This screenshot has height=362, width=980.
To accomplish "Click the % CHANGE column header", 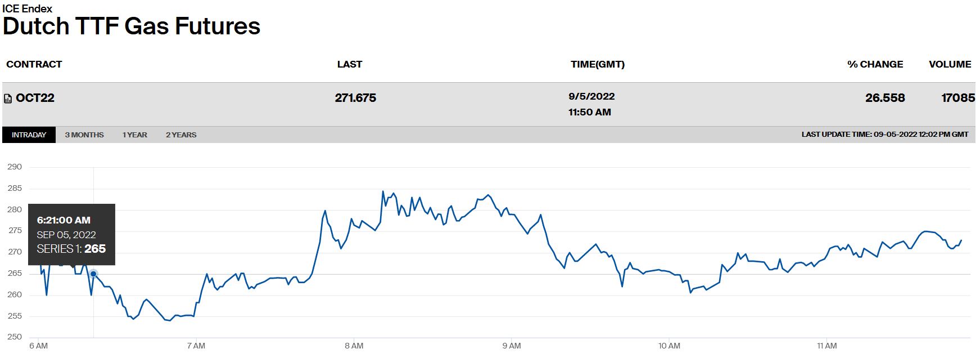I will 875,64.
